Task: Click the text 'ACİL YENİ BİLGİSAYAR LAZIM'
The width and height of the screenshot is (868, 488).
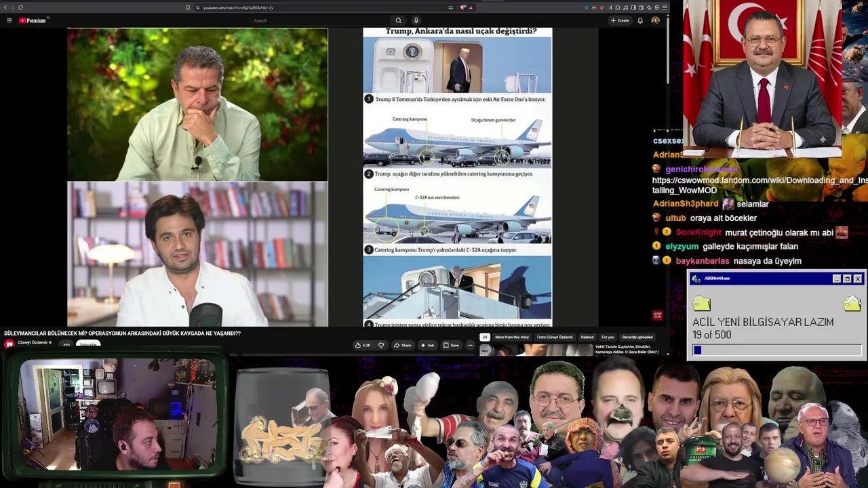Action: coord(763,323)
